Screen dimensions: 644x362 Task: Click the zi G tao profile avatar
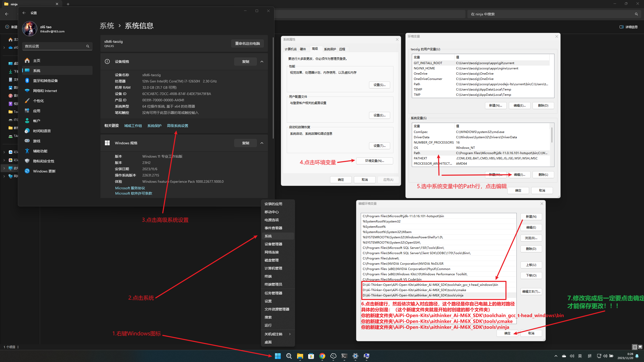(30, 29)
